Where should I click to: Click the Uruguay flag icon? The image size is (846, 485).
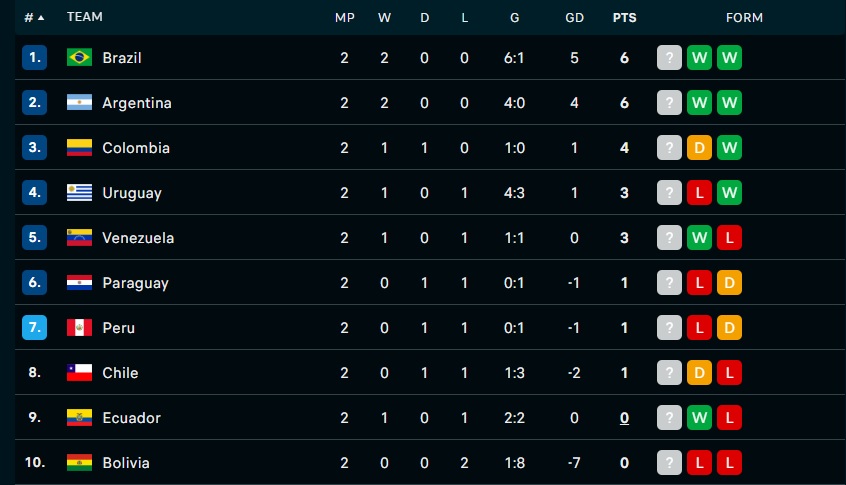(x=79, y=193)
